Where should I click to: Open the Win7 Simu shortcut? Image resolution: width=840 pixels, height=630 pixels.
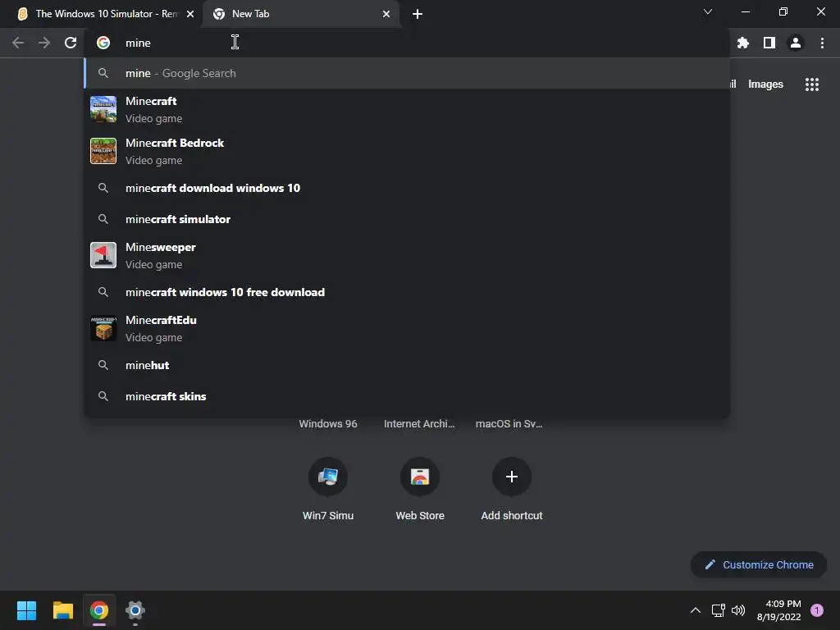pos(328,489)
